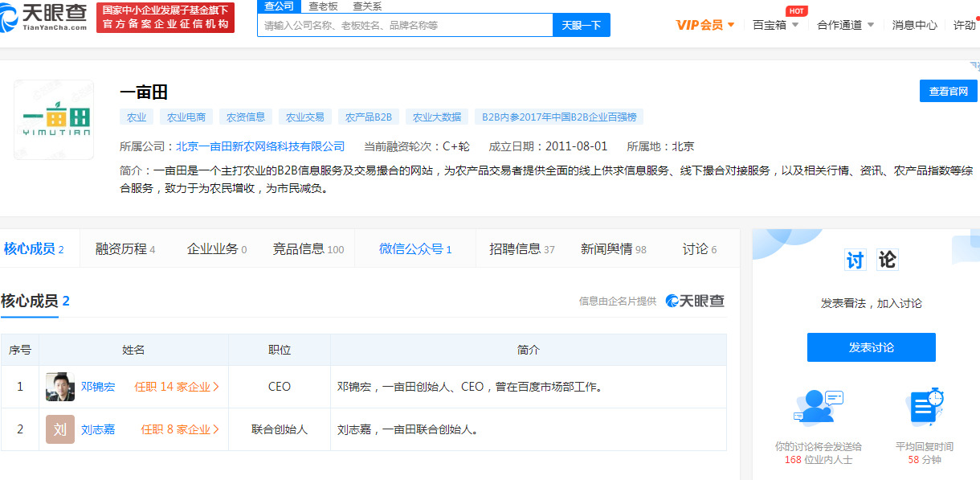Open the 北京一亩田新农网络科技有限公司 company link
The height and width of the screenshot is (480, 980).
(x=260, y=146)
